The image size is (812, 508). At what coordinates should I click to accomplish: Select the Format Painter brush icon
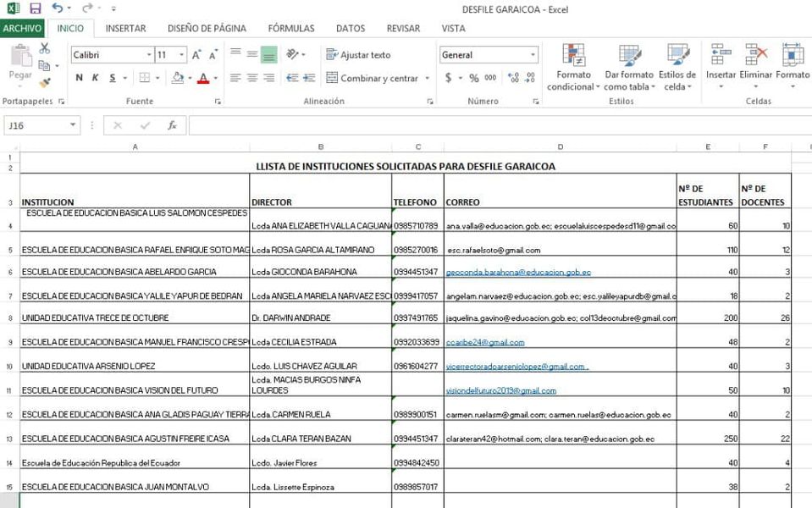[x=44, y=82]
